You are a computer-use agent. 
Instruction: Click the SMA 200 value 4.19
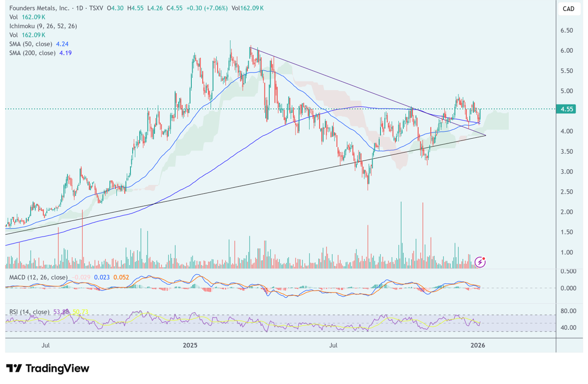tap(66, 52)
